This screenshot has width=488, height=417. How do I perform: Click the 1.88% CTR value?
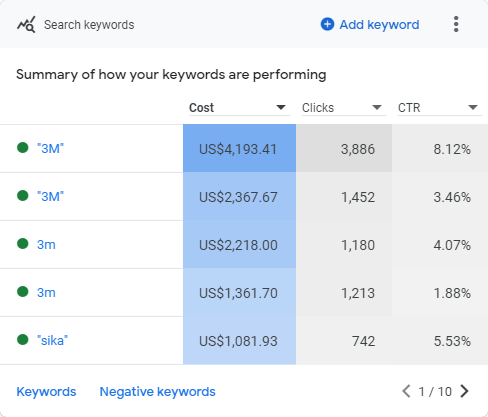(452, 293)
